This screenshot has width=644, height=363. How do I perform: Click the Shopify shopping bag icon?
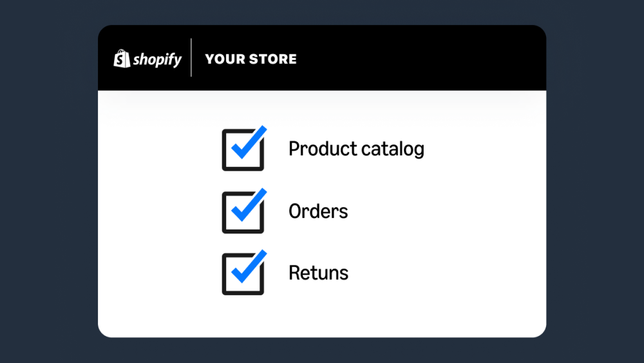click(x=122, y=59)
